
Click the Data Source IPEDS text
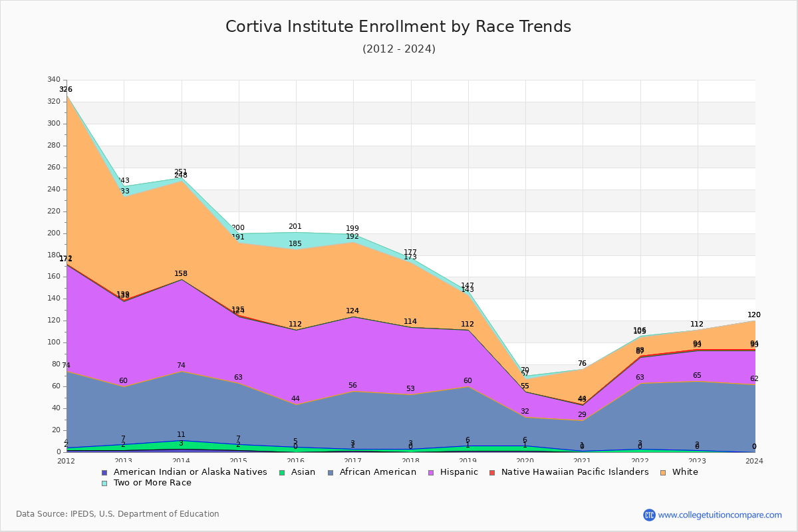(x=118, y=514)
